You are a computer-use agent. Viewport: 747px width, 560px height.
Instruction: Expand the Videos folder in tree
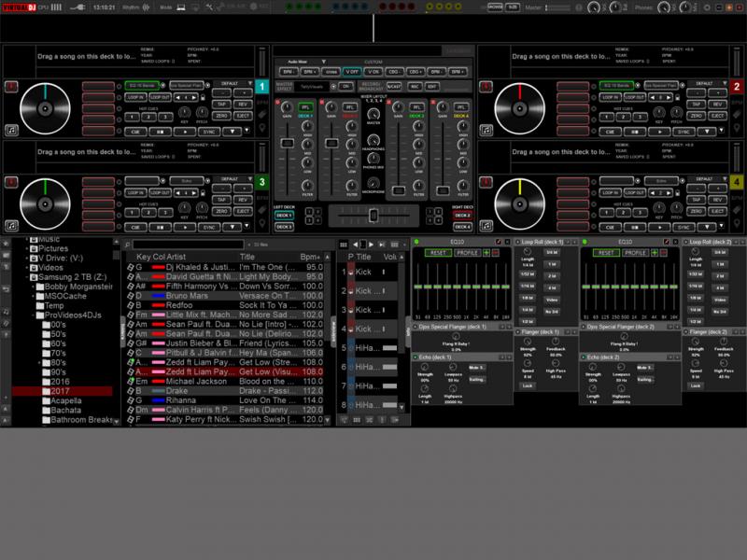tap(27, 268)
